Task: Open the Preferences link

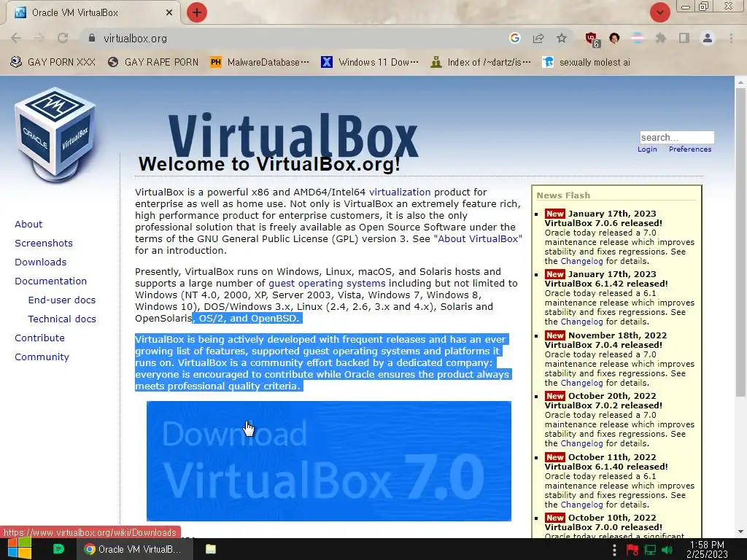Action: (690, 149)
